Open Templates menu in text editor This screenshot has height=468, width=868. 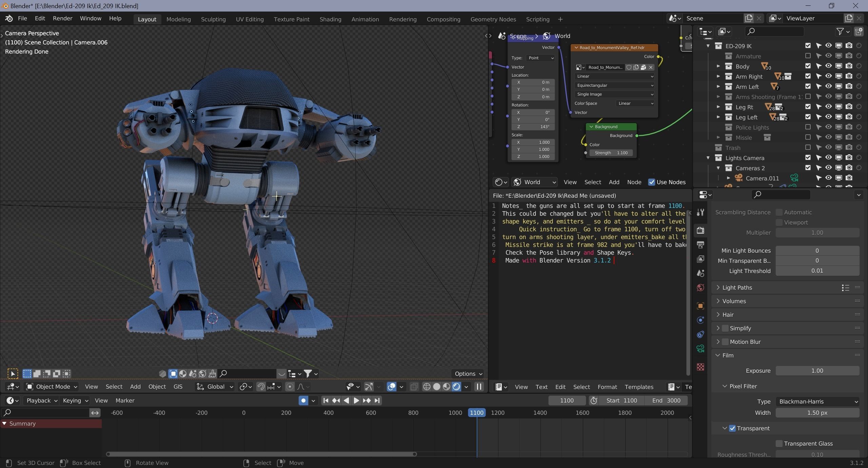coord(639,387)
